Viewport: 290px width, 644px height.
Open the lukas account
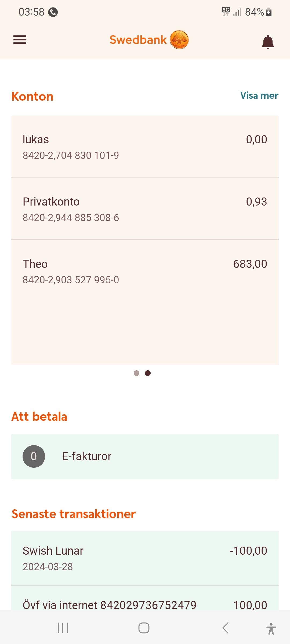[x=145, y=147]
